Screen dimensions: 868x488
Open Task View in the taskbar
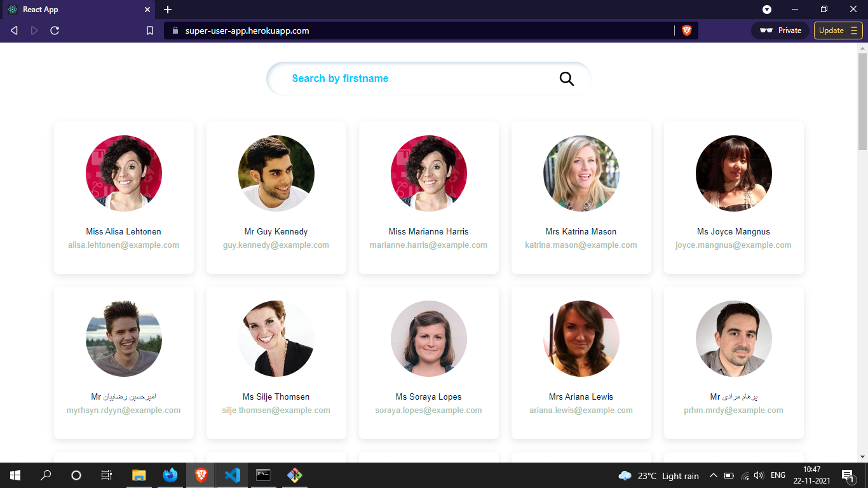107,475
